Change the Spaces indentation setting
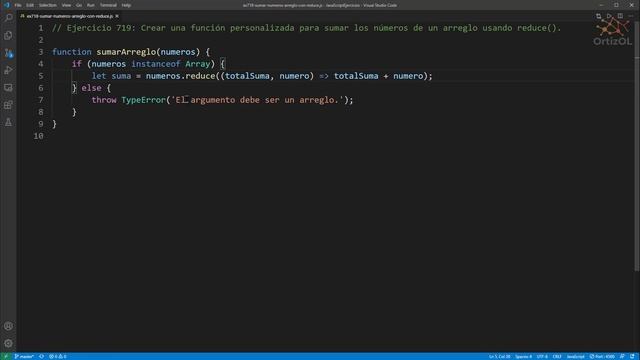The image size is (640, 360). pos(523,356)
